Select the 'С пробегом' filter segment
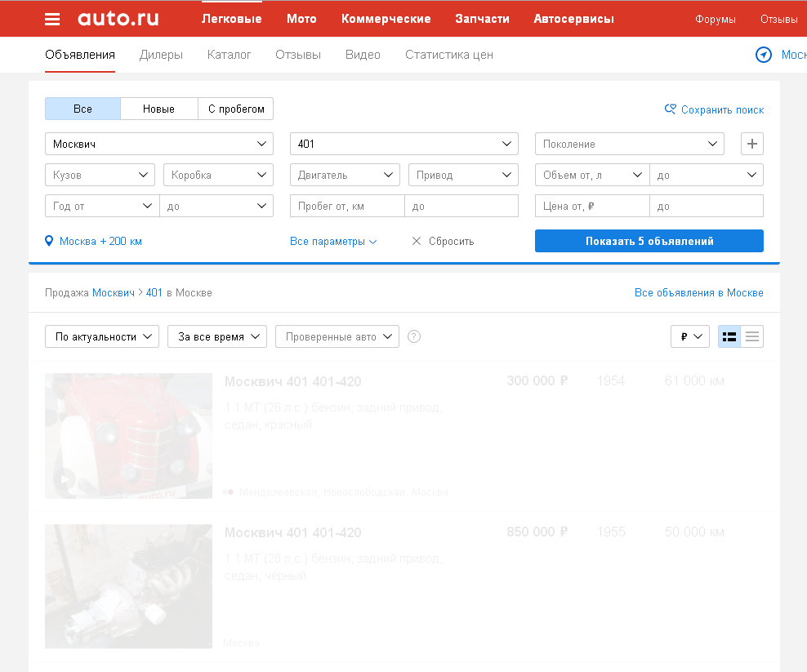The image size is (807, 672). coord(236,109)
